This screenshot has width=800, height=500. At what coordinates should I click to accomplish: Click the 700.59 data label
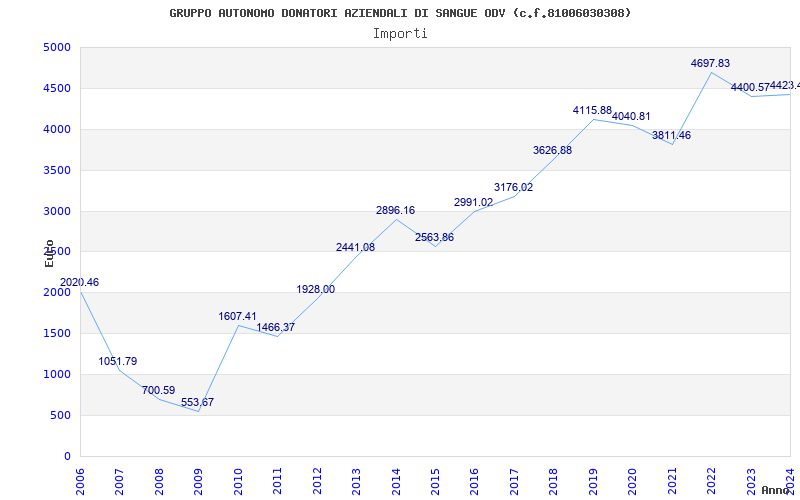[158, 390]
